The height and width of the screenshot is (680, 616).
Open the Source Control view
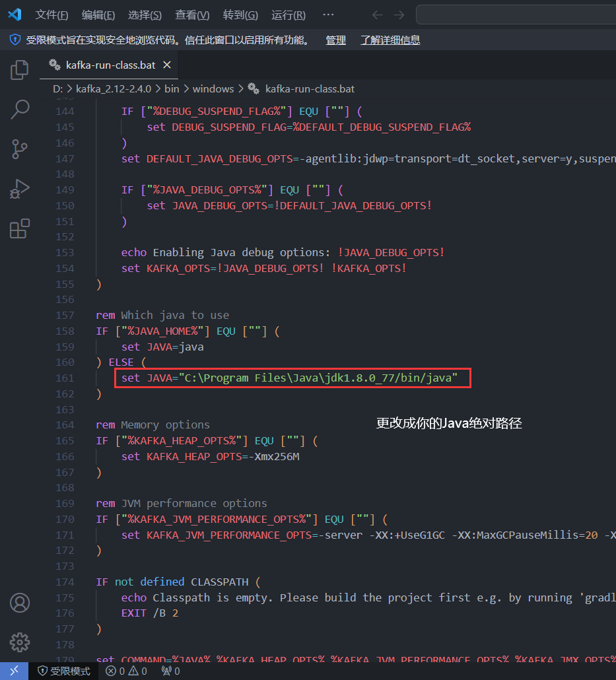coord(20,149)
